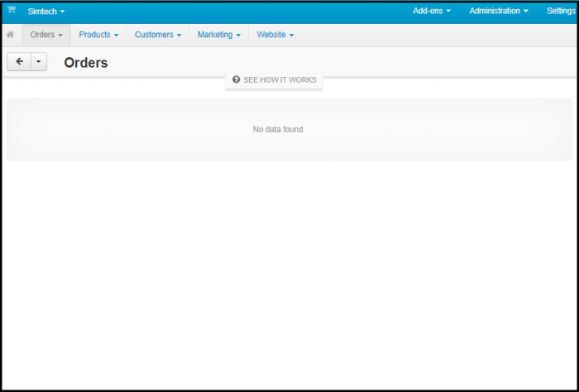Screen dimensions: 579x392
Task: Expand the Website menu
Action: 275,35
